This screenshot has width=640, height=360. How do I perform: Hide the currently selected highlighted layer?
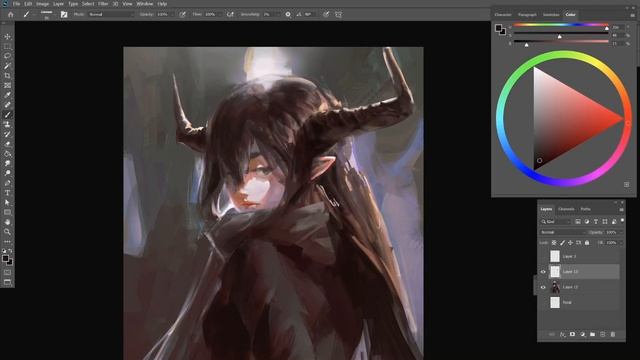(543, 271)
